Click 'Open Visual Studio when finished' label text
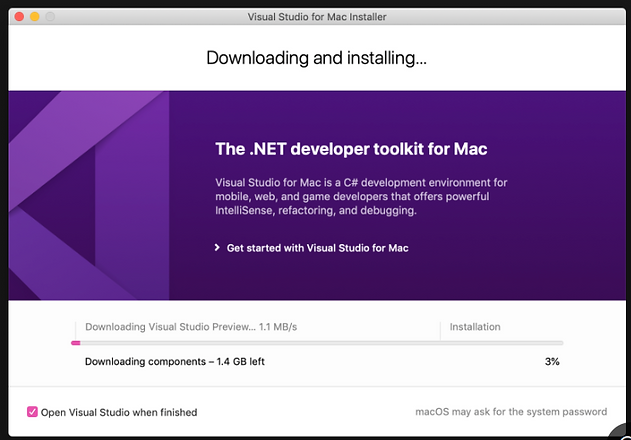The width and height of the screenshot is (631, 440). (x=119, y=412)
